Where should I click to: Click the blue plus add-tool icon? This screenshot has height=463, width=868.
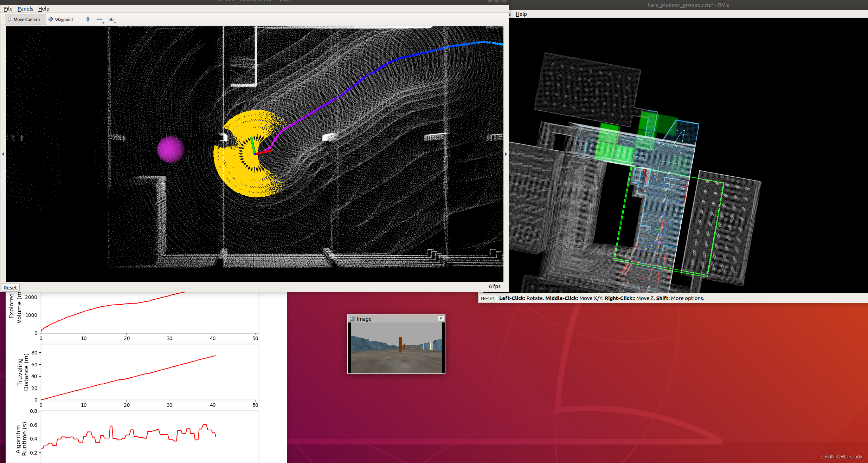(88, 19)
